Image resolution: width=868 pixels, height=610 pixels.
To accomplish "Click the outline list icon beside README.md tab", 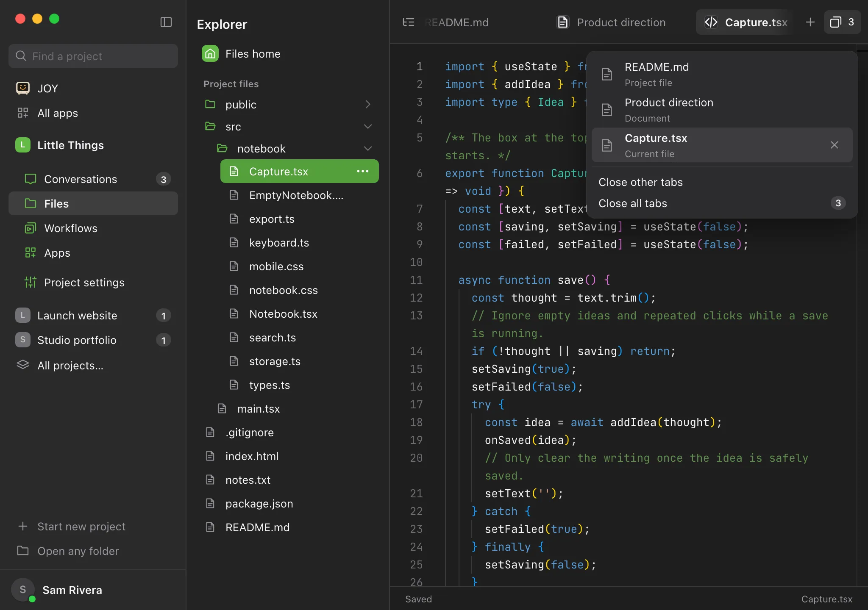I will [409, 22].
